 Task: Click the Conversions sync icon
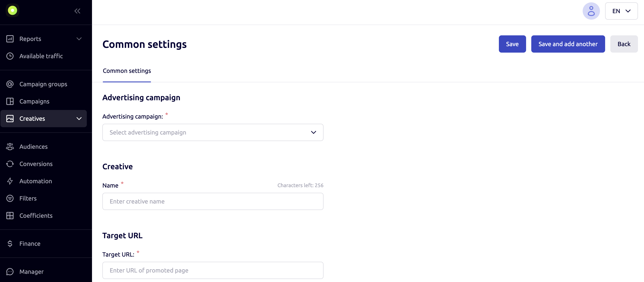coord(10,164)
